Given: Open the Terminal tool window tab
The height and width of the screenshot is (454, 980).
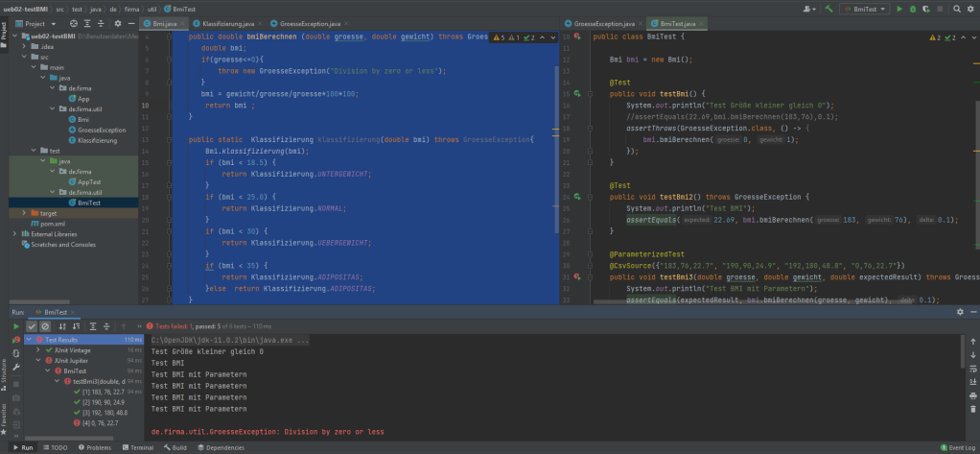Looking at the screenshot, I should click(x=138, y=447).
